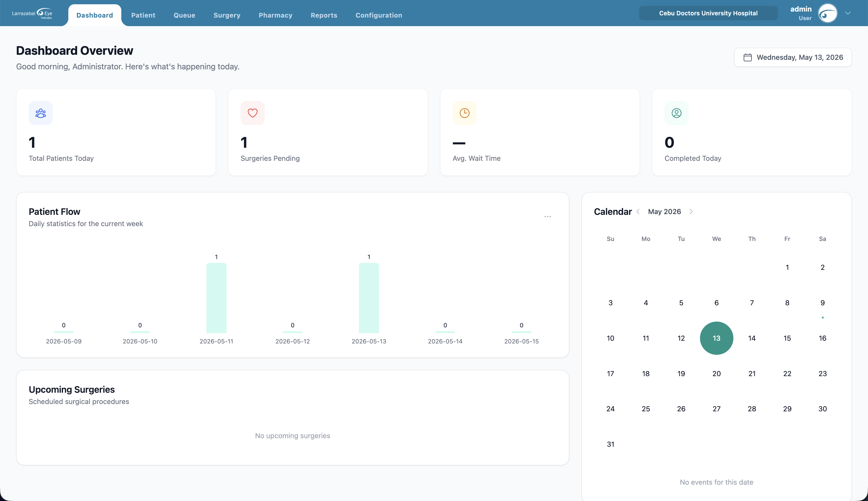Click the Upcoming Surgeries heading

pyautogui.click(x=72, y=389)
